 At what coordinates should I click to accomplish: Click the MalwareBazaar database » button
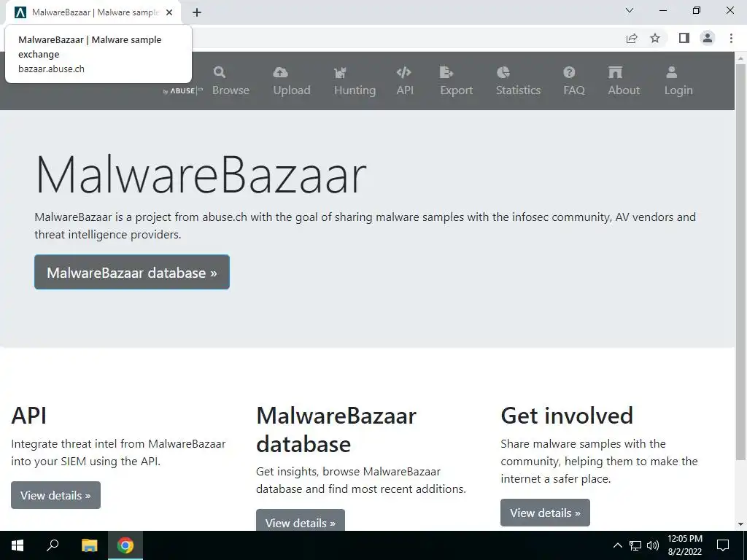point(132,272)
